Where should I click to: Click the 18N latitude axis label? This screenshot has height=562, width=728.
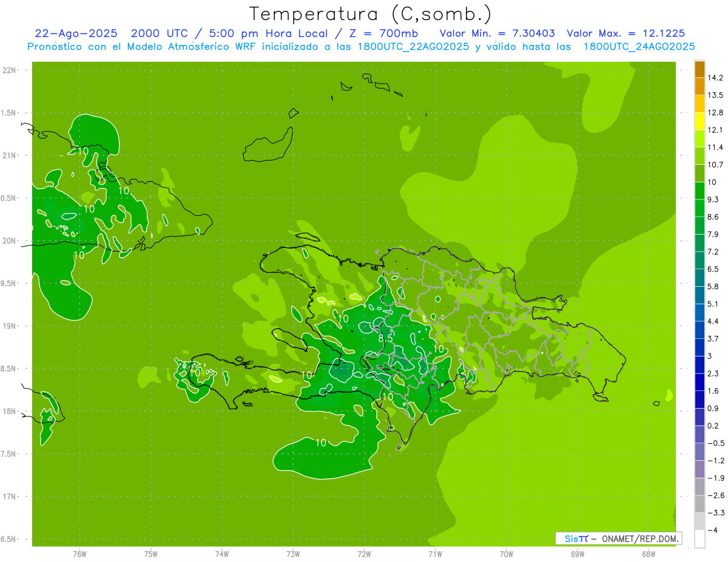(x=10, y=412)
